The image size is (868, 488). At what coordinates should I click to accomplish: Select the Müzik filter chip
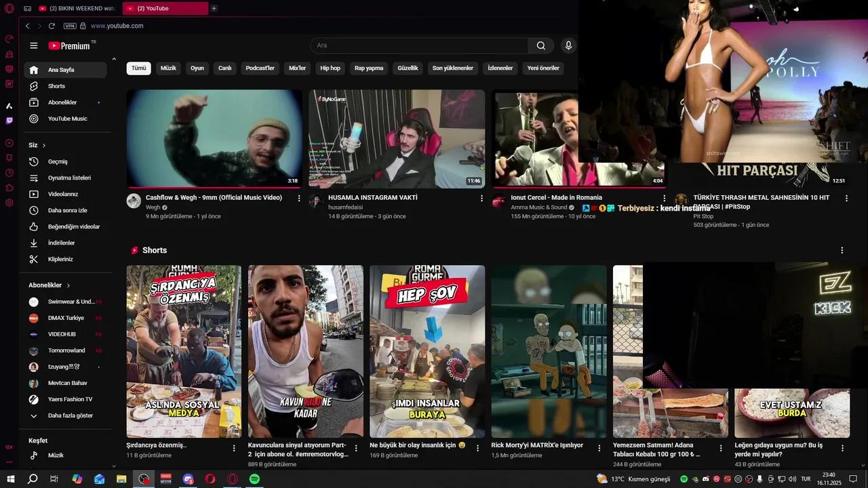tap(168, 68)
